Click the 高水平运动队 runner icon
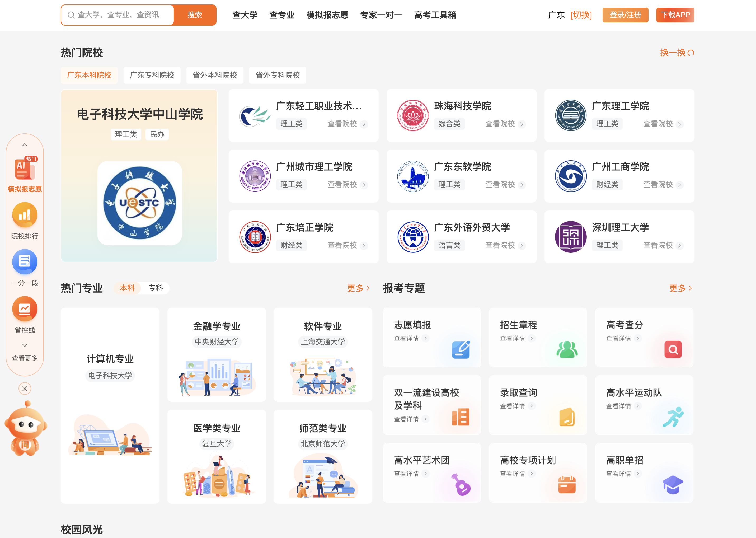 tap(673, 417)
